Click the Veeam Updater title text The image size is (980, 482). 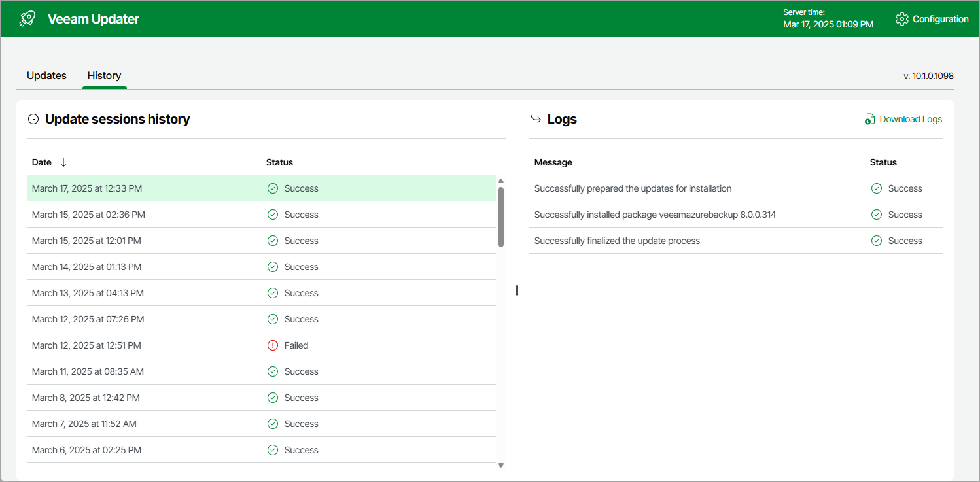[x=94, y=19]
